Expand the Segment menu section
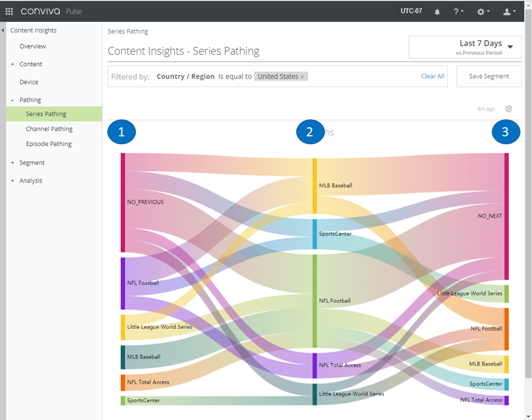This screenshot has width=532, height=420. [x=13, y=163]
